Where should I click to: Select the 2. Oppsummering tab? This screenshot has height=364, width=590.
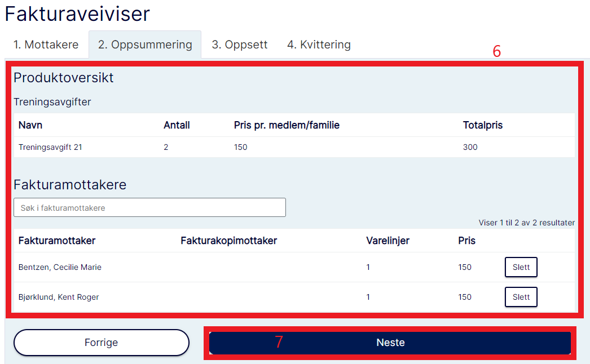click(x=145, y=45)
